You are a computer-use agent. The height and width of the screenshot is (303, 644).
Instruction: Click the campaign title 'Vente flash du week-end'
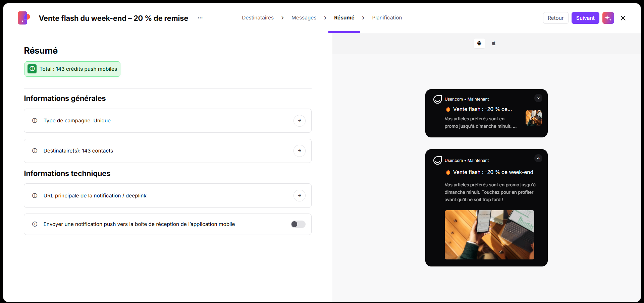tap(113, 18)
